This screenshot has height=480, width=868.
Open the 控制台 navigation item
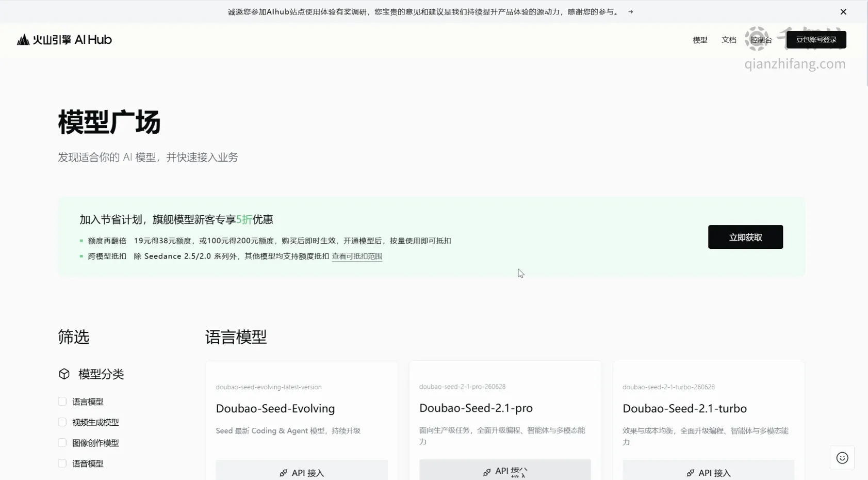761,40
